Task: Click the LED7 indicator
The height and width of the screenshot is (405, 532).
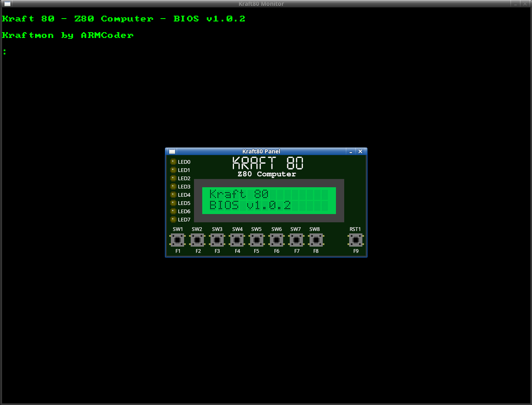Action: click(x=173, y=219)
